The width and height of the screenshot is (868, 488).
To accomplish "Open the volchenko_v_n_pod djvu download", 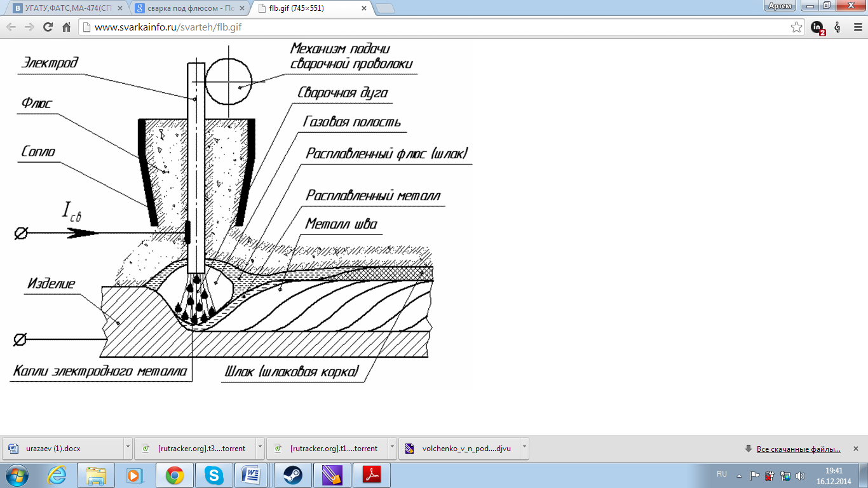I will coord(458,448).
